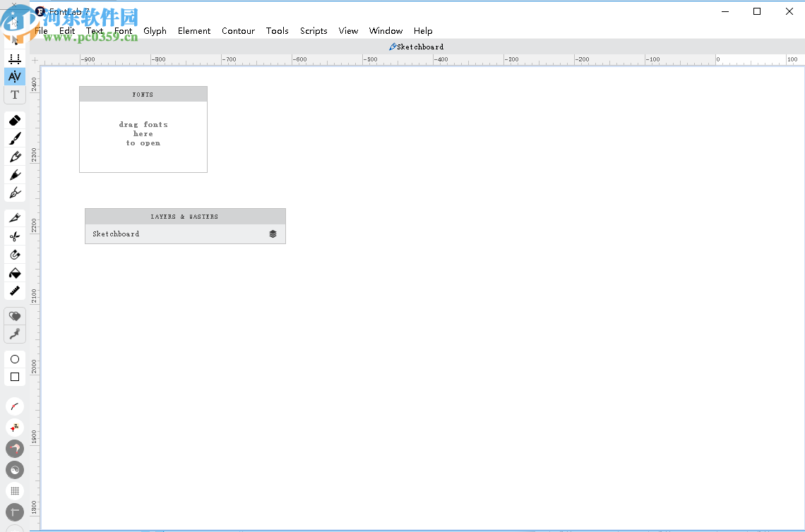Select the curved arrow guide tool
The height and width of the screenshot is (532, 805).
15,334
